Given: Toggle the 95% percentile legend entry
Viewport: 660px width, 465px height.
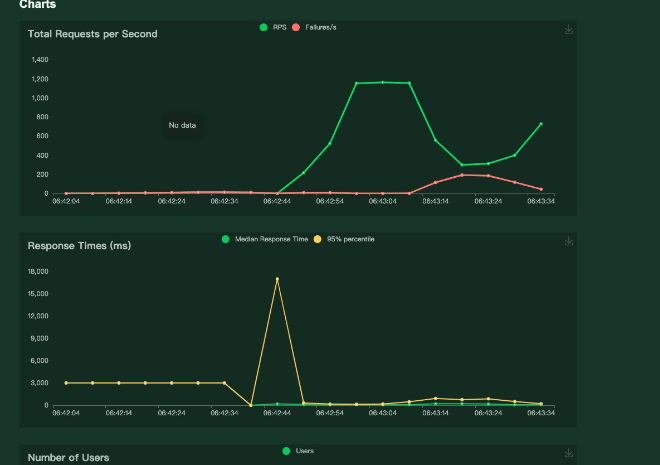Looking at the screenshot, I should point(344,239).
